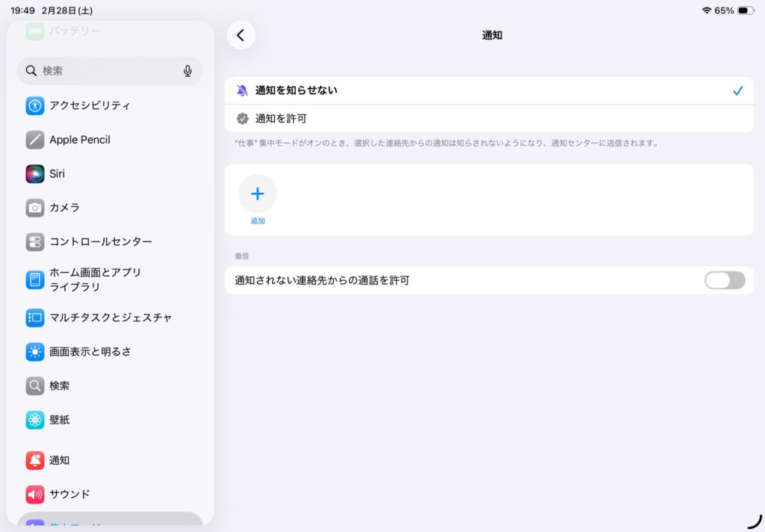765x532 pixels.
Task: Go back using the chevron button
Action: (241, 35)
